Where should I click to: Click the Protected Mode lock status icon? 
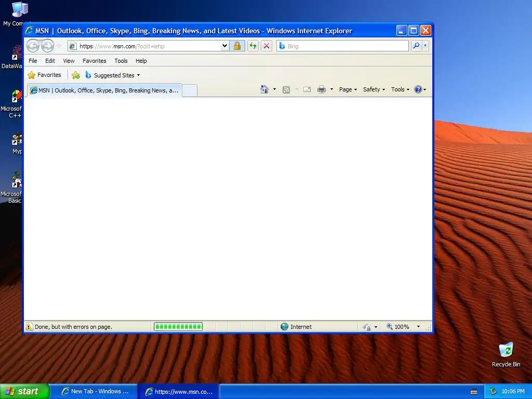coord(367,327)
